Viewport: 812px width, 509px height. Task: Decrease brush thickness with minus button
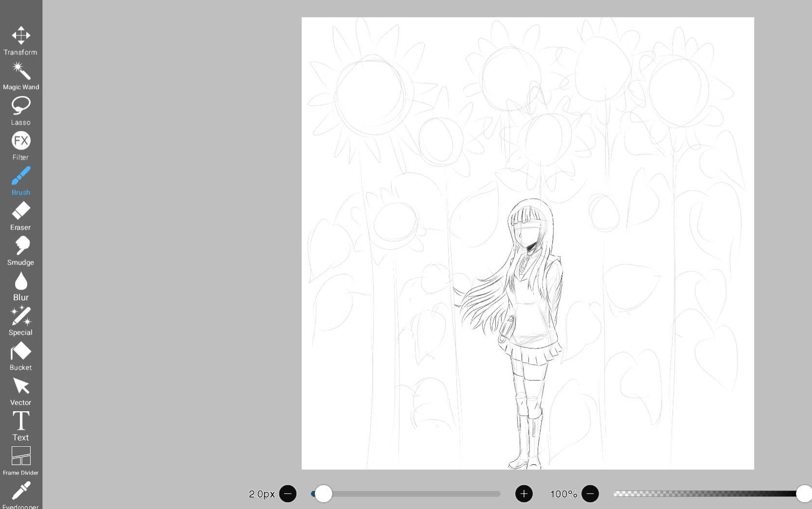(x=288, y=494)
